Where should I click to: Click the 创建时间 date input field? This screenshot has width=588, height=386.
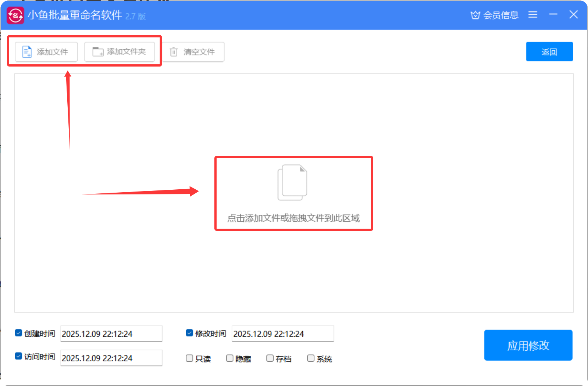tap(111, 334)
